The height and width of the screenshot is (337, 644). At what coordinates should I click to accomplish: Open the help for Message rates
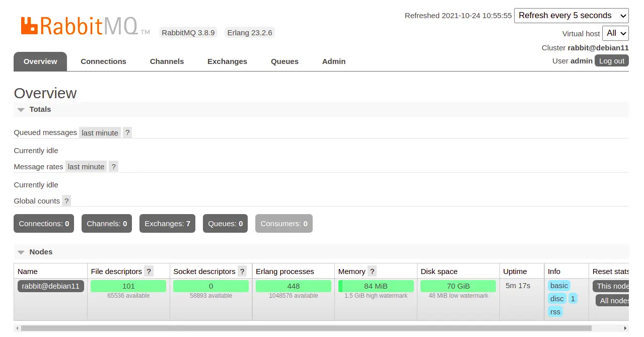pos(113,166)
